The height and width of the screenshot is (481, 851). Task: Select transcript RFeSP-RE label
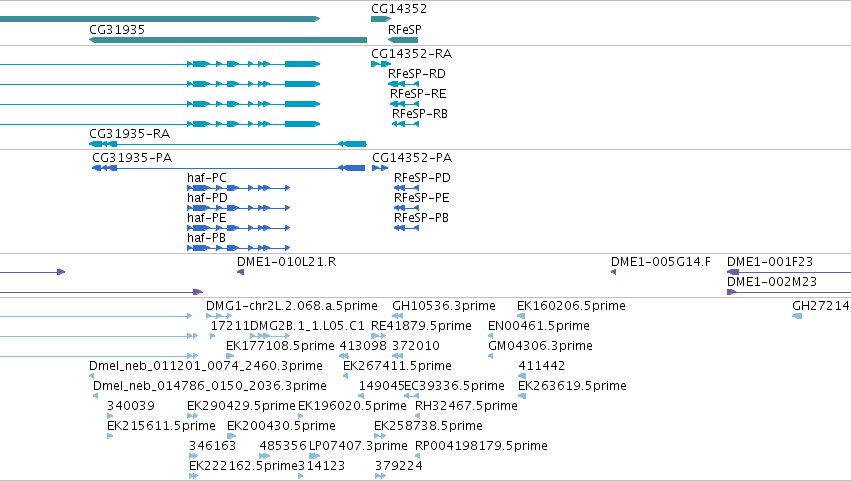coord(418,94)
